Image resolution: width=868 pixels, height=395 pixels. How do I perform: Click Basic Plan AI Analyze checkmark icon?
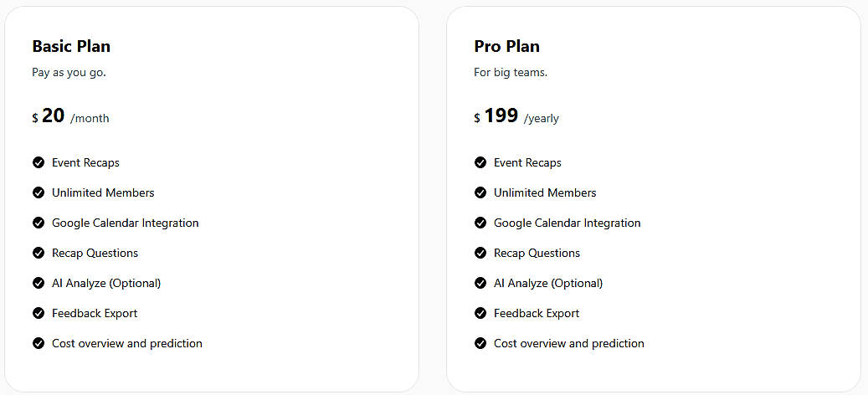(x=39, y=283)
